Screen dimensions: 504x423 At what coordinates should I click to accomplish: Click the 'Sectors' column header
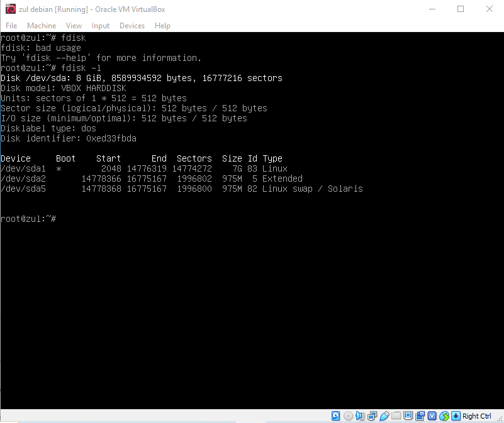click(x=194, y=158)
